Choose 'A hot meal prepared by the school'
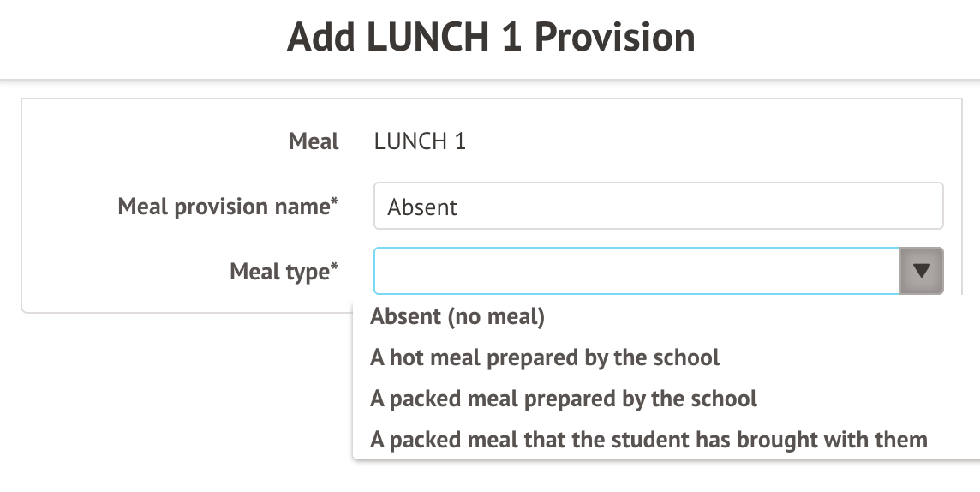The width and height of the screenshot is (980, 492). pos(545,357)
